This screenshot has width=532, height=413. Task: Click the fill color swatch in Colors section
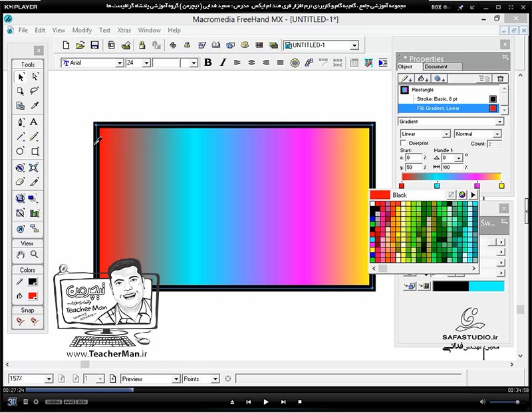[33, 295]
